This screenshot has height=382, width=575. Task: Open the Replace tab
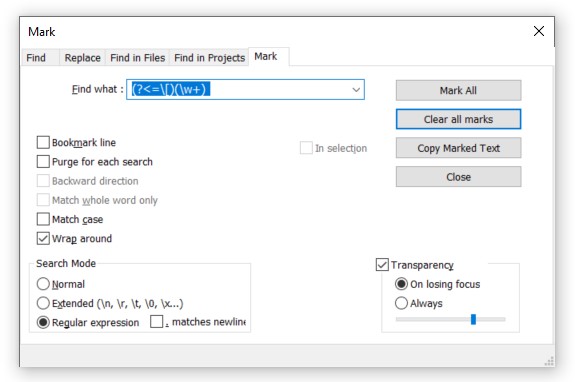point(83,58)
